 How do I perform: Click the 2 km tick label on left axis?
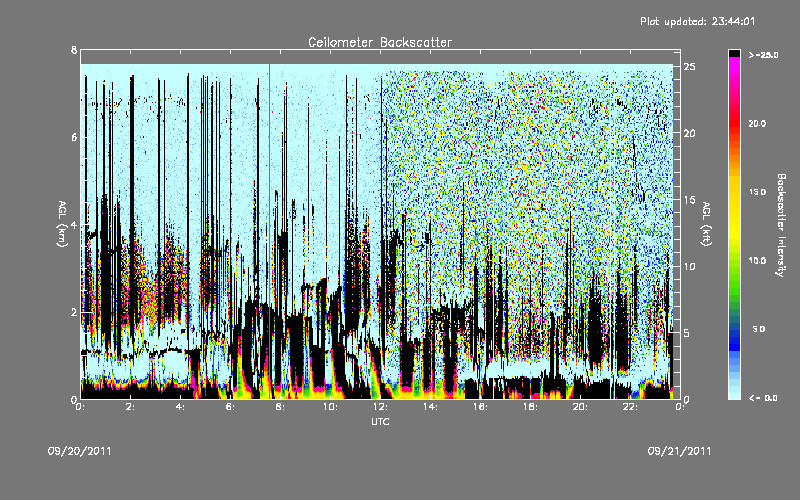[74, 312]
